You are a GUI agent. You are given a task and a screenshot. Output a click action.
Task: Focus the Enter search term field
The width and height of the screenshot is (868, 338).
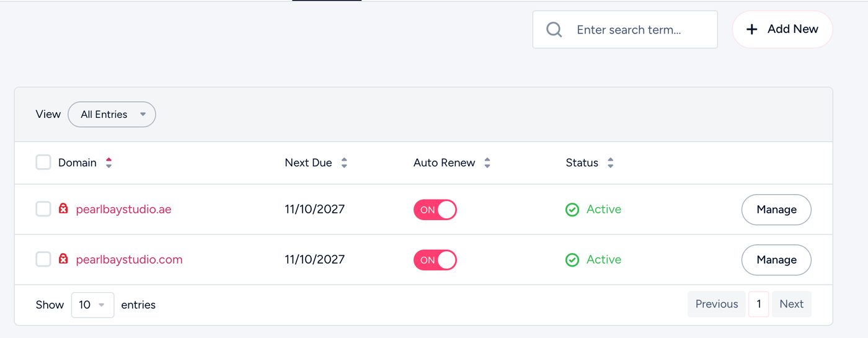tap(625, 29)
